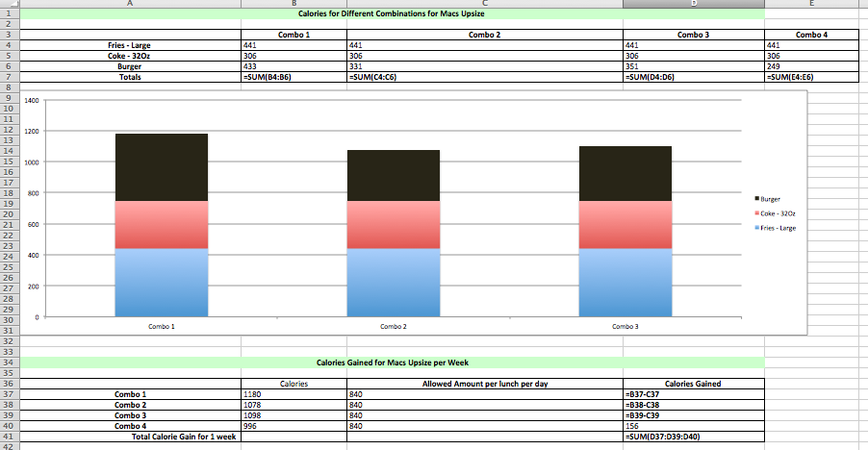The height and width of the screenshot is (450, 868).
Task: Select the cell with value 156
Action: point(694,426)
